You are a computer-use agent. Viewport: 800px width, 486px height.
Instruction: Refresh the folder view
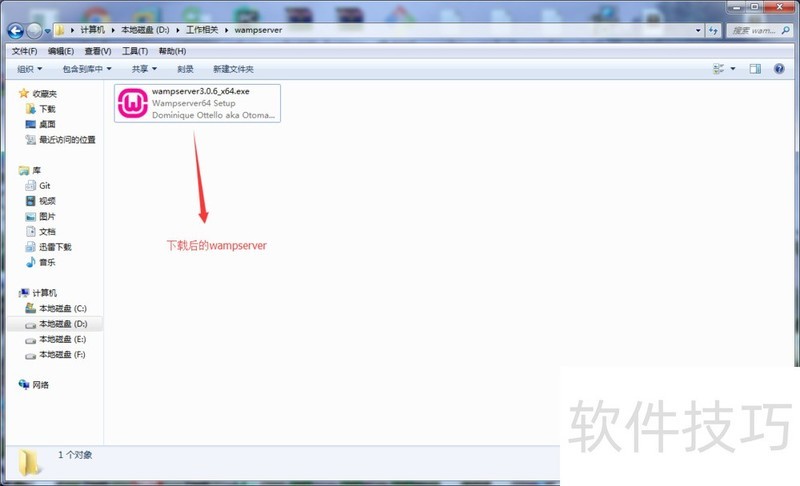point(713,31)
